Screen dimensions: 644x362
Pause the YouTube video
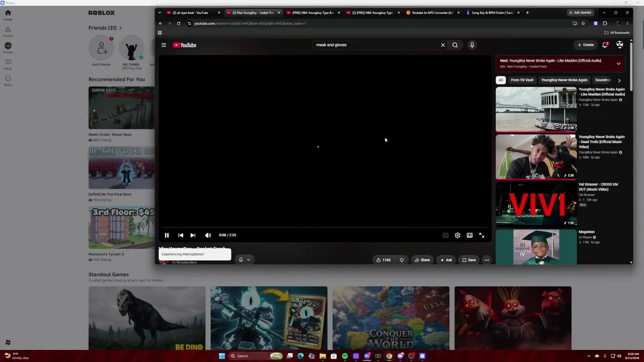coord(167,235)
